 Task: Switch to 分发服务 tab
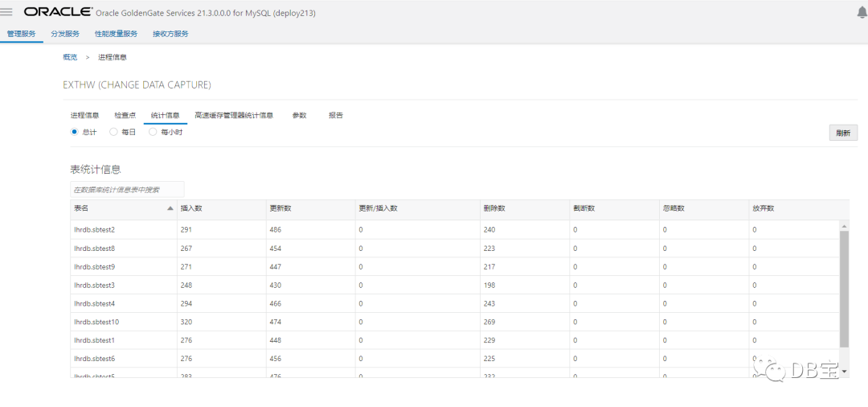65,34
